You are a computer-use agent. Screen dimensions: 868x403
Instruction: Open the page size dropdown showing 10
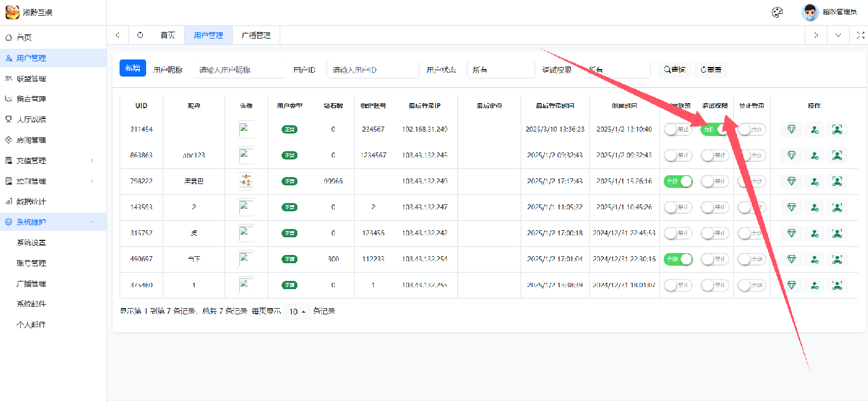(x=296, y=311)
